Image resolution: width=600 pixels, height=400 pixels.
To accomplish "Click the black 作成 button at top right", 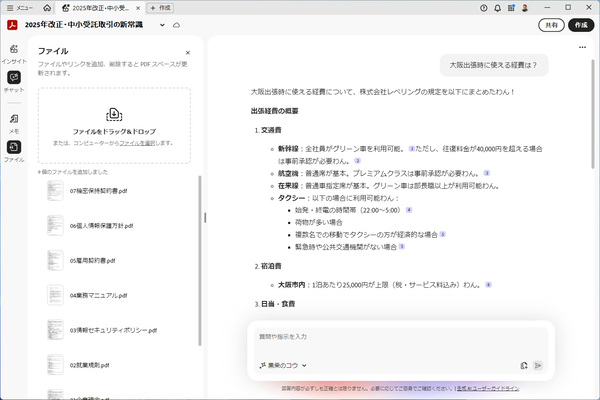I will tap(580, 24).
